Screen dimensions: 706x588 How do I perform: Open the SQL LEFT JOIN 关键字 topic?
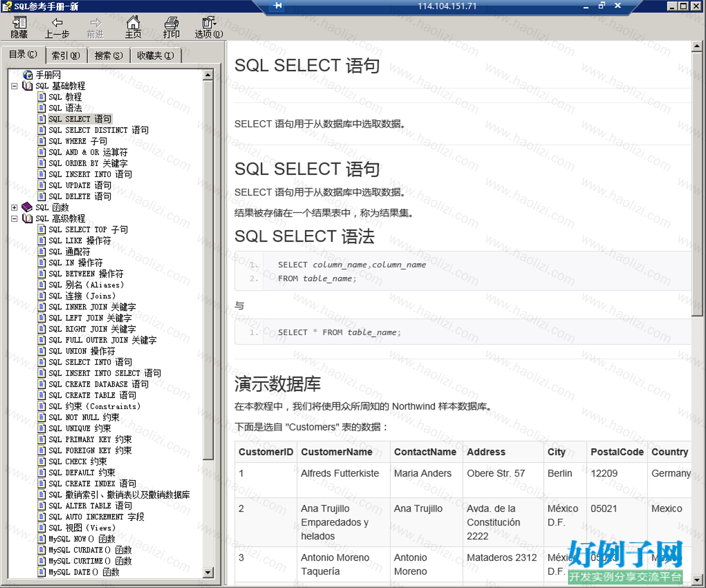(x=90, y=318)
